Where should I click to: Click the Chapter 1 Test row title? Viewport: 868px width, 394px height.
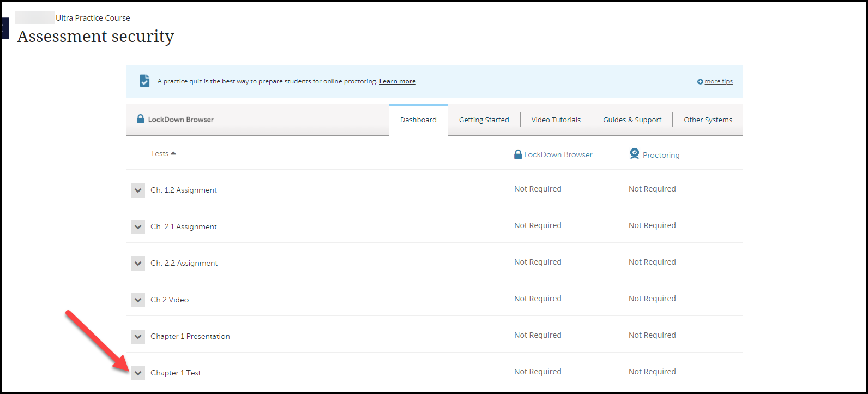[x=176, y=373]
